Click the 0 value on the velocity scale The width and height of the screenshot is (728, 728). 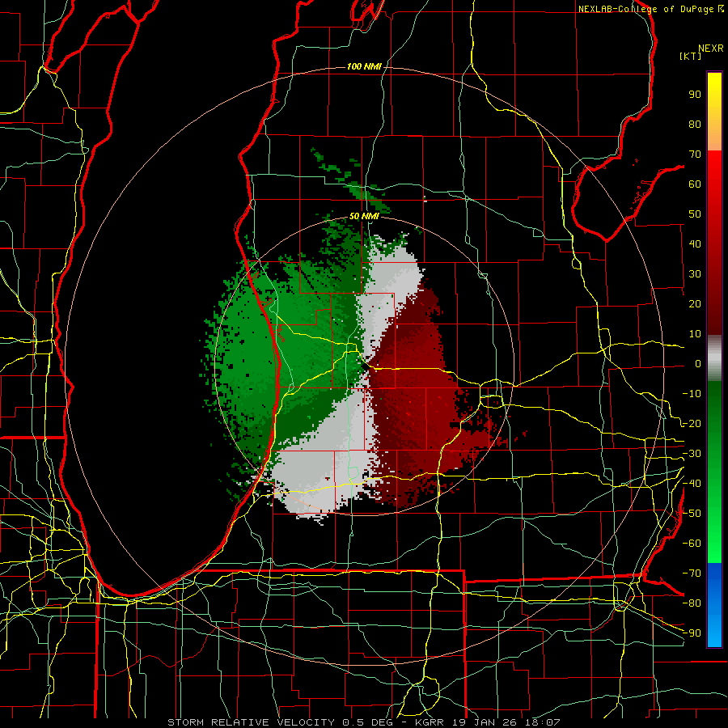[698, 363]
